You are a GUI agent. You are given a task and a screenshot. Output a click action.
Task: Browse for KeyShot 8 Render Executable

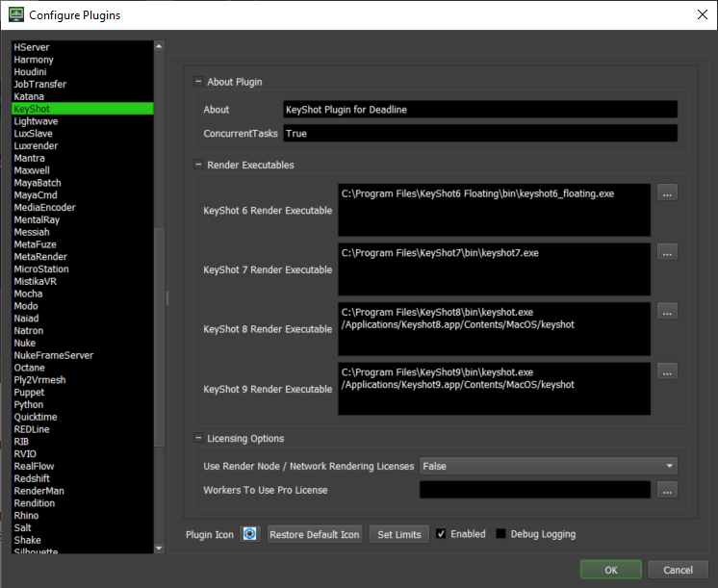pyautogui.click(x=667, y=312)
